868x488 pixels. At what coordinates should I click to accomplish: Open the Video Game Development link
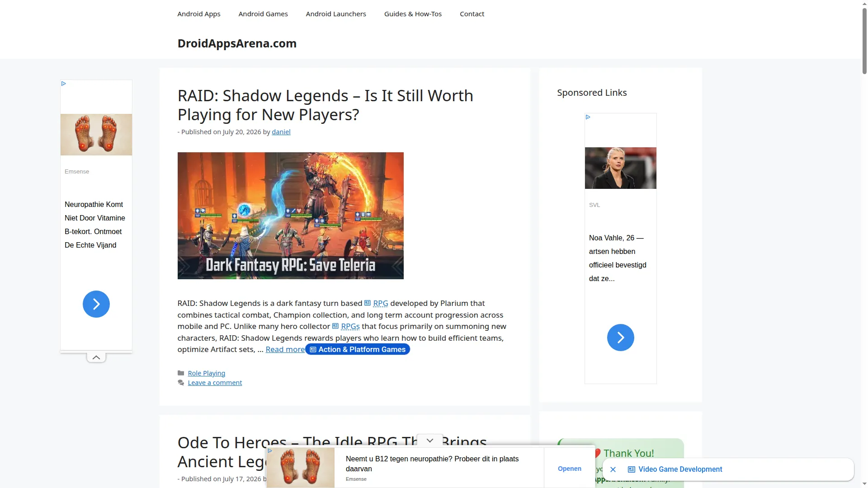(x=680, y=469)
